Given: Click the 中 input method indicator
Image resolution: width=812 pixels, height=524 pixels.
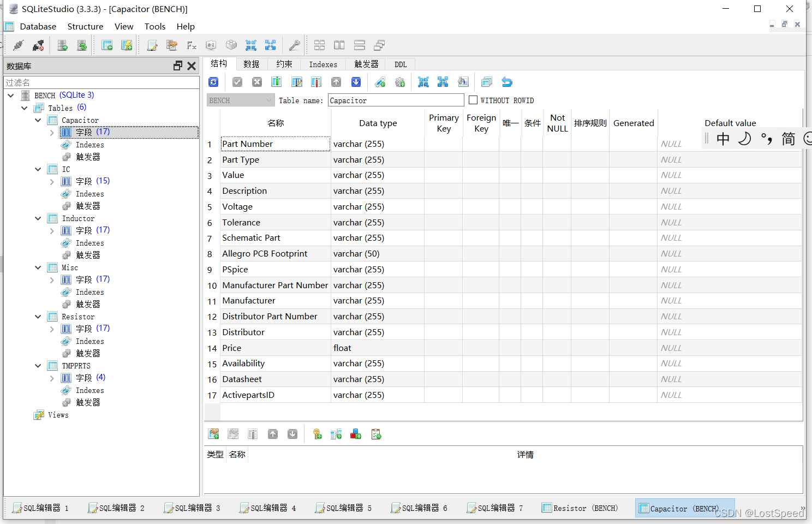Looking at the screenshot, I should (x=723, y=139).
